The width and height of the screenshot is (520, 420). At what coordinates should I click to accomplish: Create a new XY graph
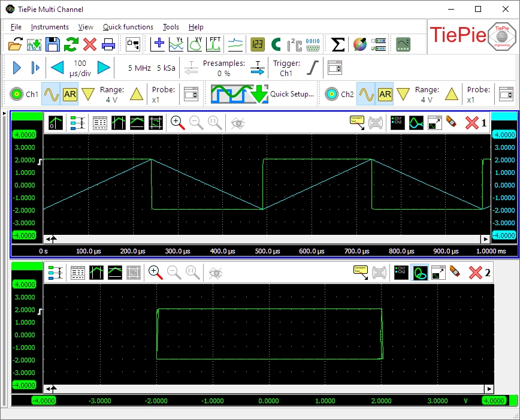195,44
